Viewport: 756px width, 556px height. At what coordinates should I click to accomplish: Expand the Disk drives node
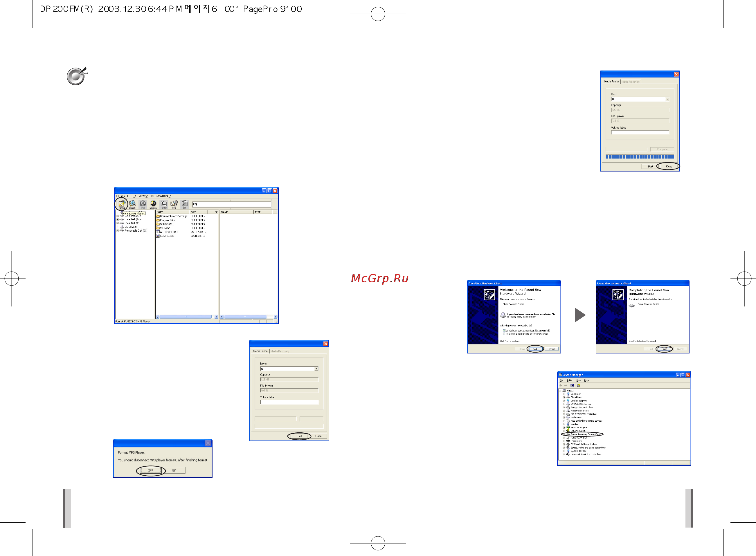click(564, 397)
